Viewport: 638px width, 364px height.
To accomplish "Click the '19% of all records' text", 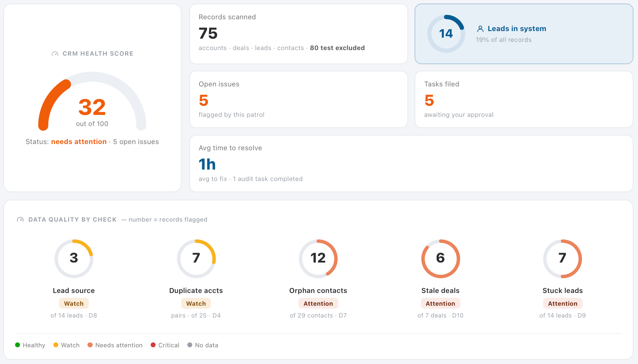I will (x=504, y=40).
